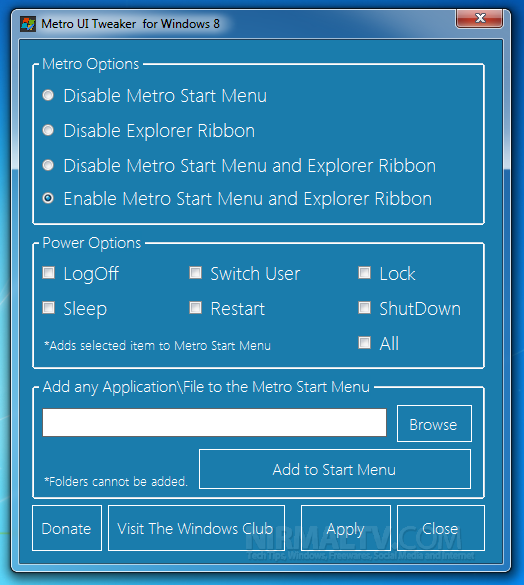Click the Donate button
This screenshot has height=585, width=524.
(67, 528)
